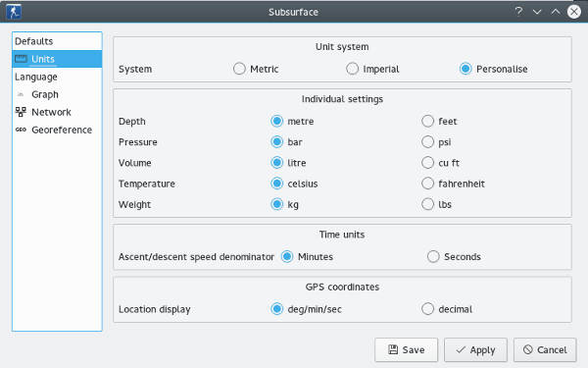Click the "Temperature" row label
Image resolution: width=588 pixels, height=368 pixels.
pos(147,184)
